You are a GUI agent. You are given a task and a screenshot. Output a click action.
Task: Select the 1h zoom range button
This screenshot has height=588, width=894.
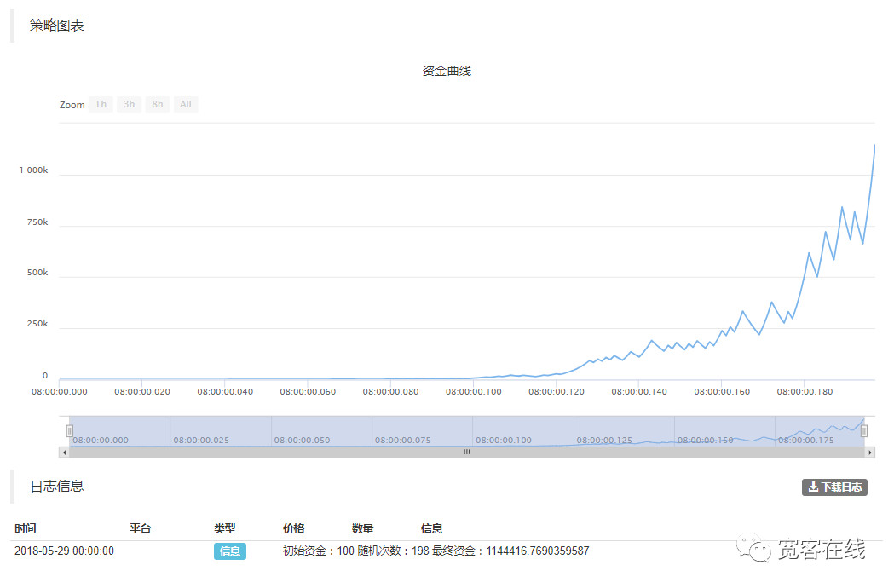[101, 105]
